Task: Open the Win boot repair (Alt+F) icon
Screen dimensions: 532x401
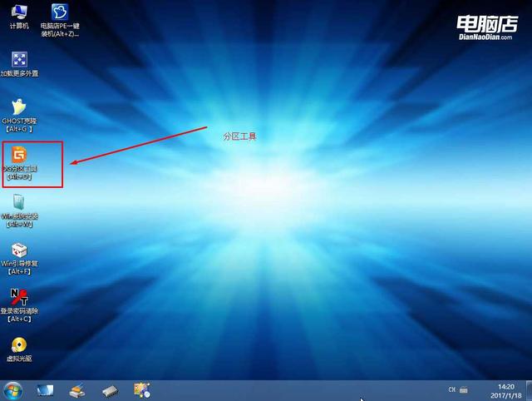Action: 19,259
